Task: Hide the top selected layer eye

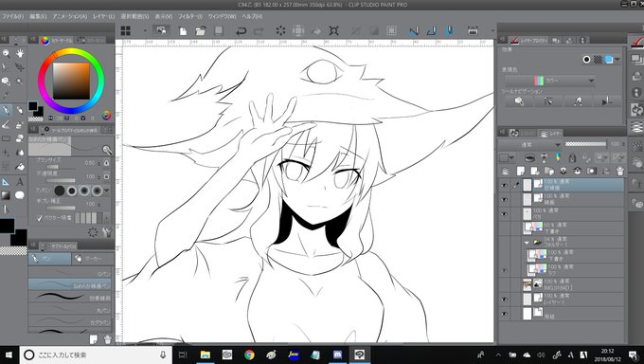Action: tap(505, 186)
